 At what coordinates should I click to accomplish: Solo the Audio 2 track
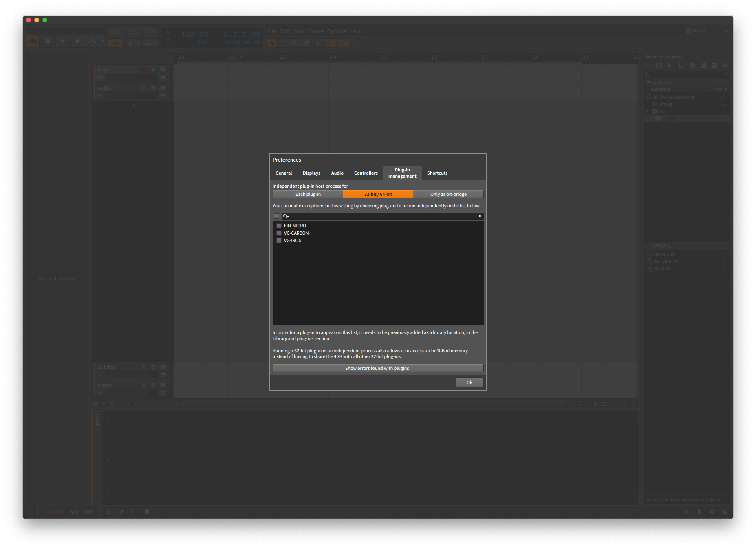[153, 88]
